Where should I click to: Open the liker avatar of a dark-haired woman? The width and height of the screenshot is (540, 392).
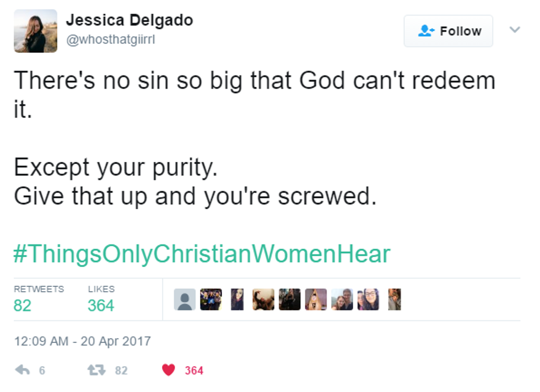click(237, 300)
